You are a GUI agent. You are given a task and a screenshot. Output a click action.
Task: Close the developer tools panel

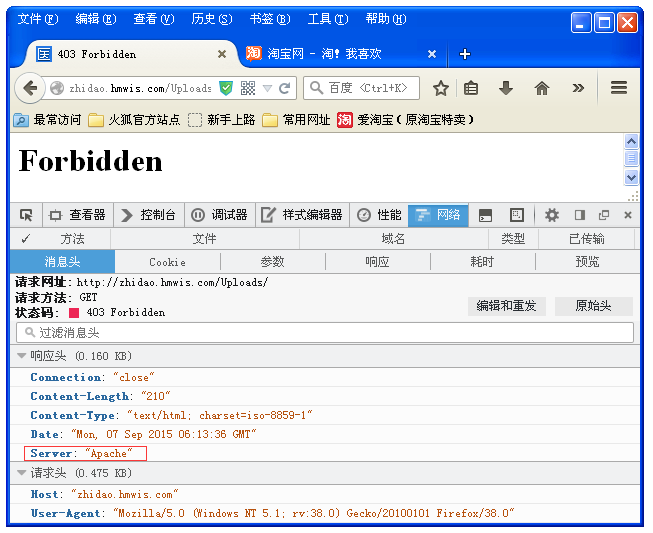628,215
